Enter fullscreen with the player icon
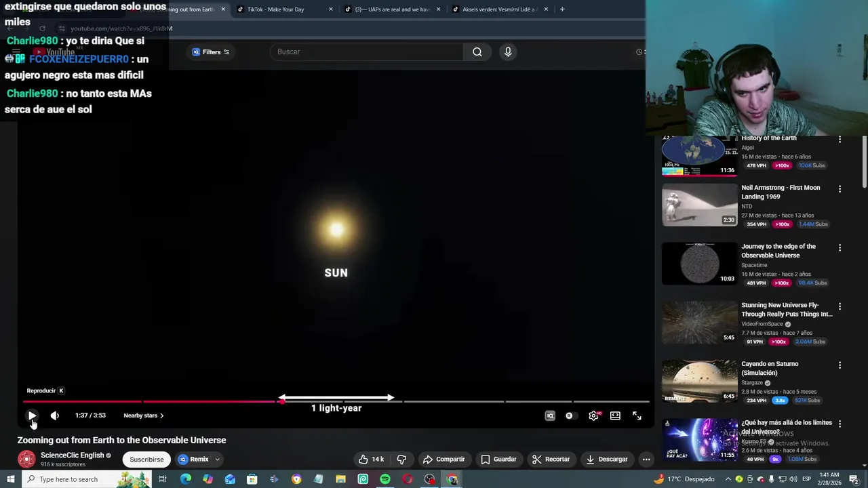The image size is (868, 488). pyautogui.click(x=637, y=415)
